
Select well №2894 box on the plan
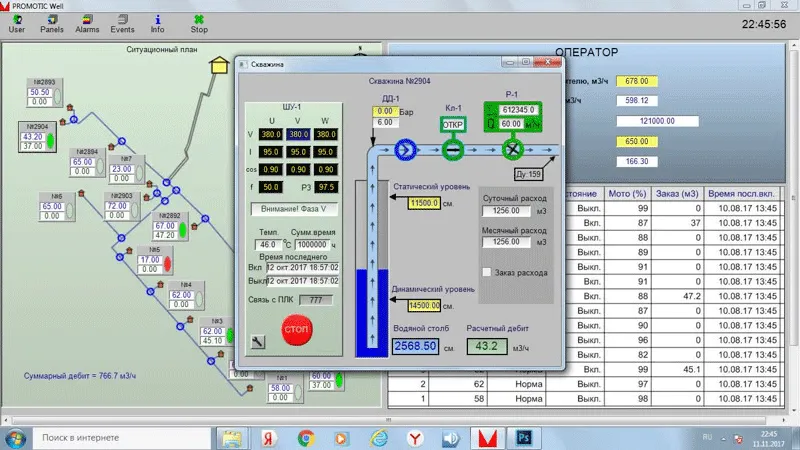(87, 162)
